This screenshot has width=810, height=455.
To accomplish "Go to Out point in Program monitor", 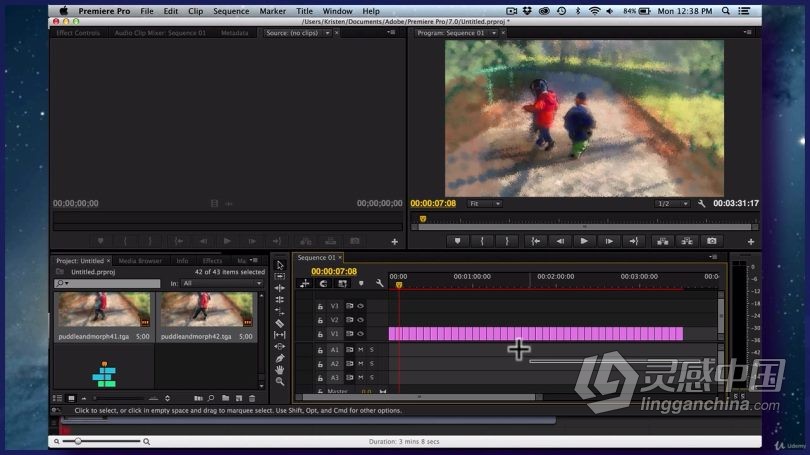I will (634, 241).
